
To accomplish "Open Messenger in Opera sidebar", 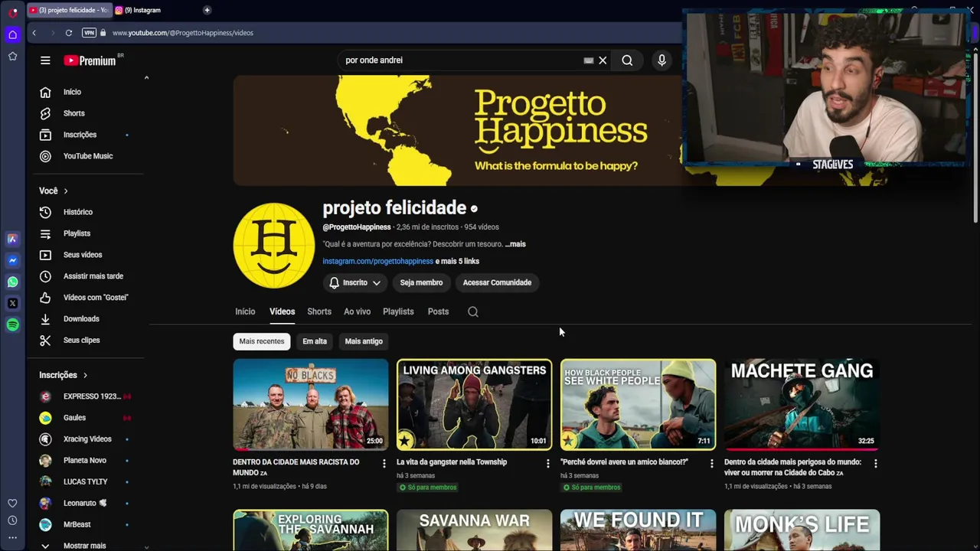I will pyautogui.click(x=12, y=260).
